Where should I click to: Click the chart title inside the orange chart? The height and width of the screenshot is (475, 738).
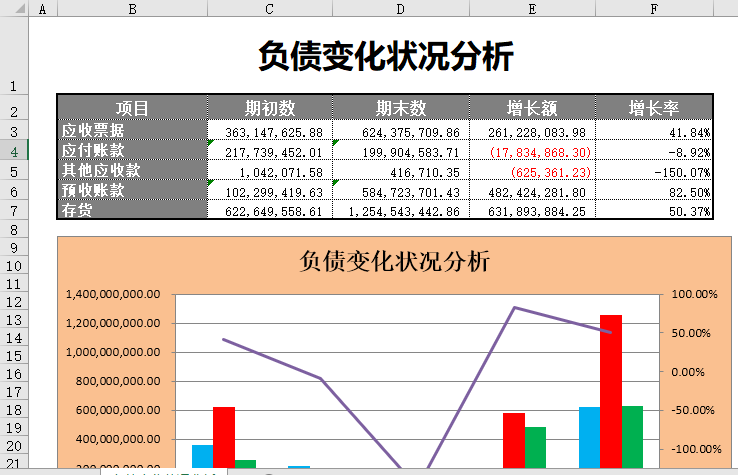(395, 262)
